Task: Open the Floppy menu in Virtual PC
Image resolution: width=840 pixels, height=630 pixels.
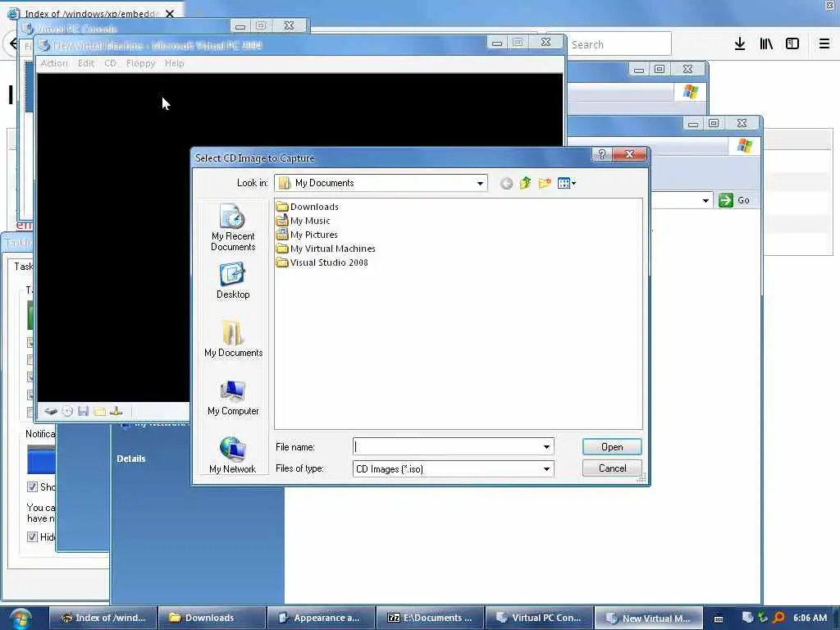Action: [141, 63]
